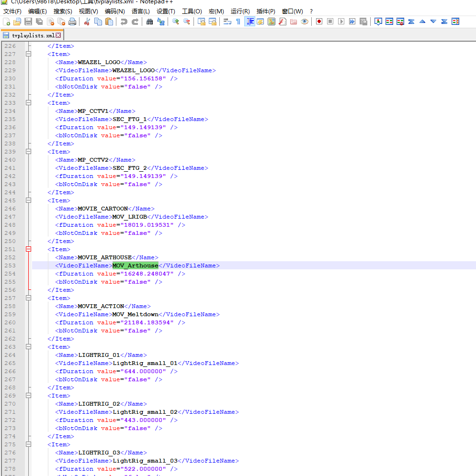
Task: Zoom out with the magnifier minus icon
Action: (186, 22)
